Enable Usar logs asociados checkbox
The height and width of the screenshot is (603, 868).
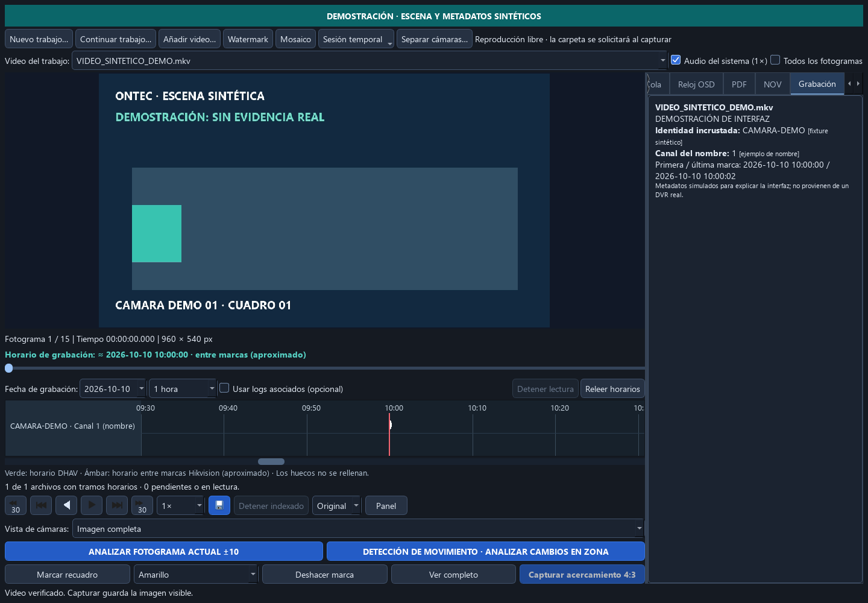(x=224, y=388)
